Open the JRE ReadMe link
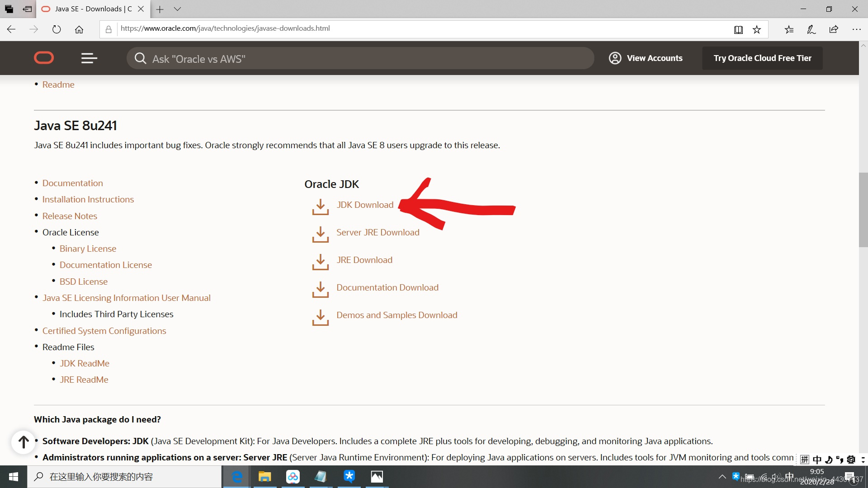Image resolution: width=868 pixels, height=488 pixels. pyautogui.click(x=84, y=380)
